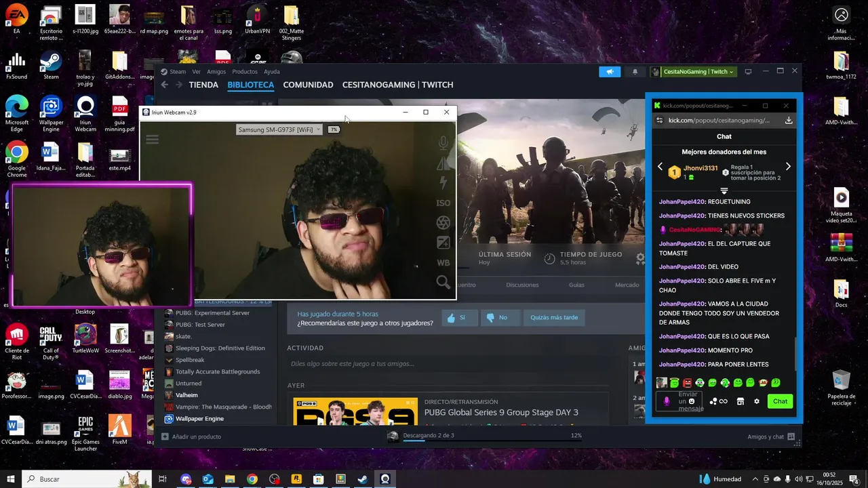The width and height of the screenshot is (868, 488).
Task: Go back with Steam's back arrow
Action: pos(165,85)
